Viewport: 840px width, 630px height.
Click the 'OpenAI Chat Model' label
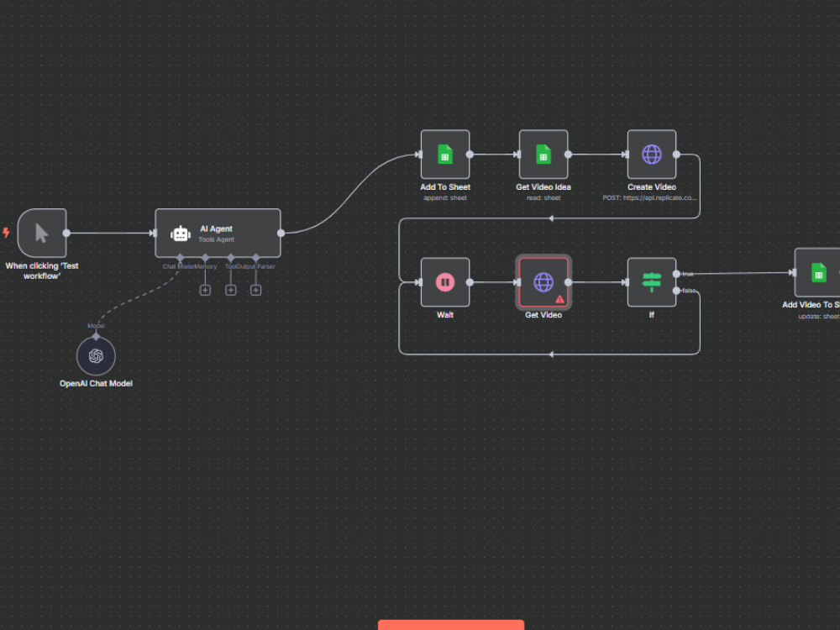pyautogui.click(x=96, y=384)
